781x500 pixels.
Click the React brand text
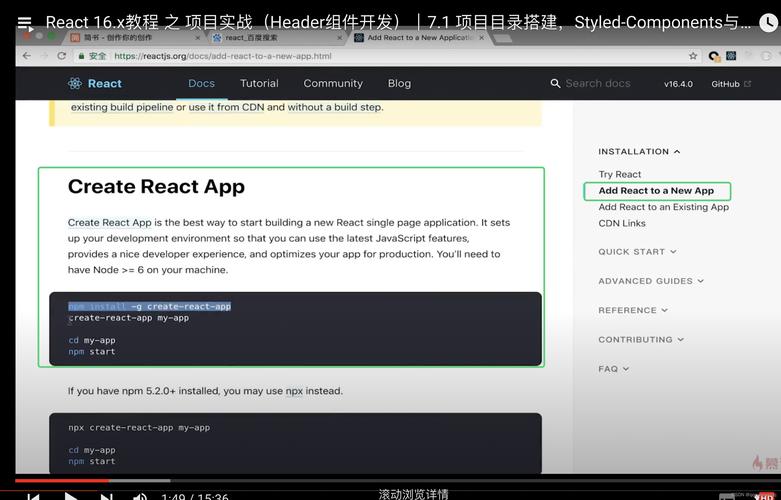coord(105,84)
